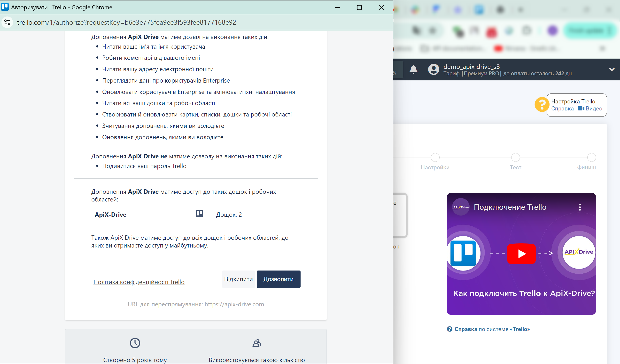Click the ApiX-Drive workspace name
Image resolution: width=620 pixels, height=364 pixels.
click(x=110, y=215)
